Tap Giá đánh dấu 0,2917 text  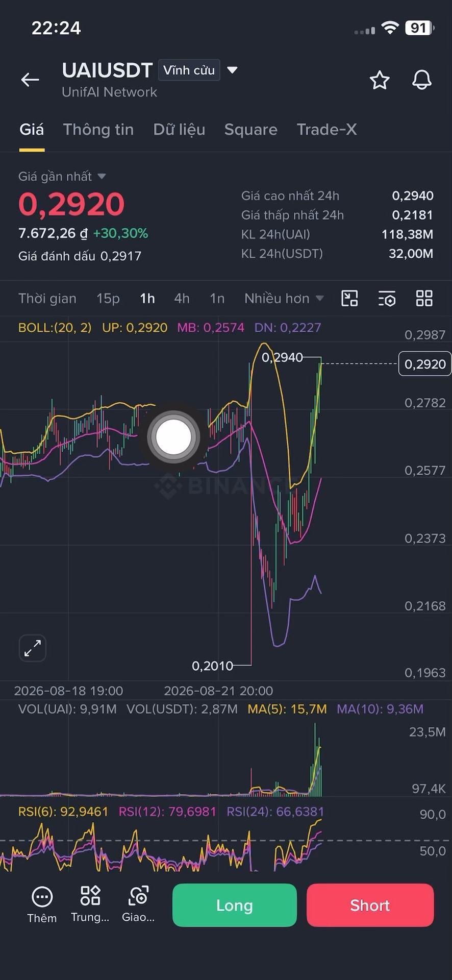point(80,256)
